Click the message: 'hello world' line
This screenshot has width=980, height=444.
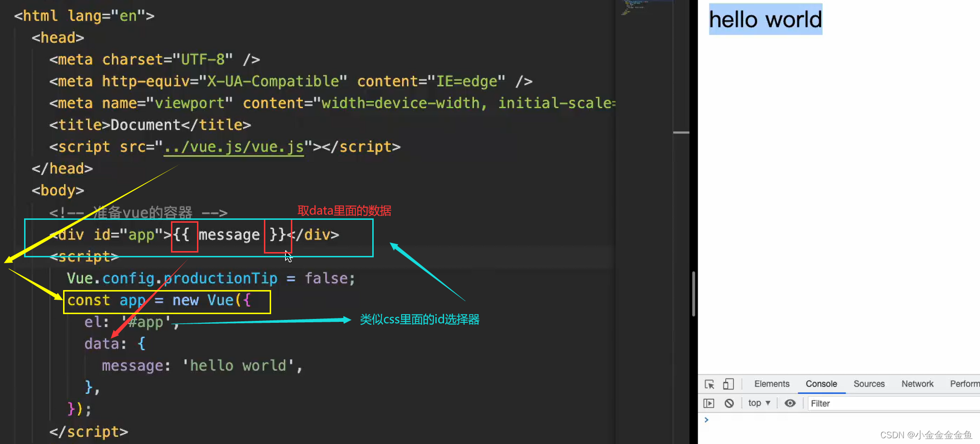click(202, 366)
